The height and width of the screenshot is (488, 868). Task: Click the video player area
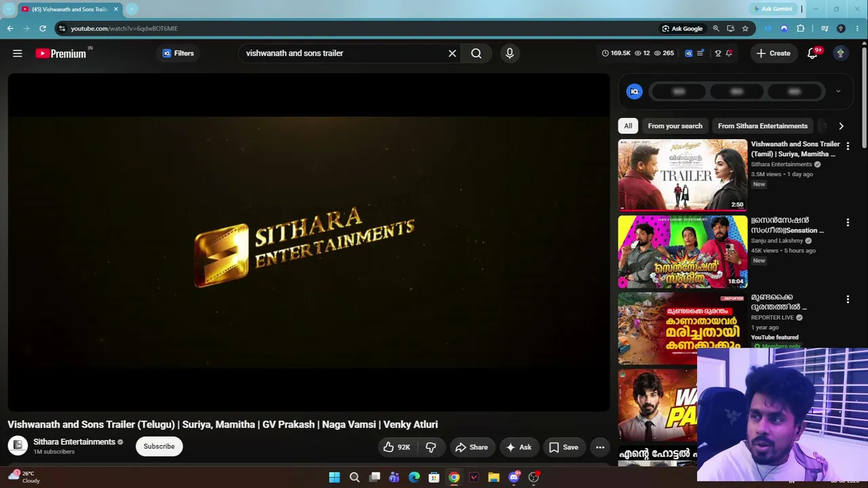coord(309,243)
